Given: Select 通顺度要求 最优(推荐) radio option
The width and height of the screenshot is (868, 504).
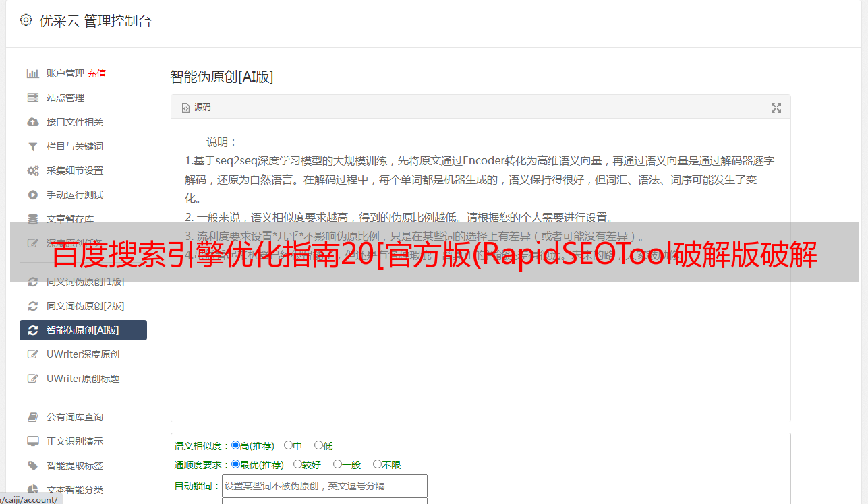Looking at the screenshot, I should [x=235, y=464].
